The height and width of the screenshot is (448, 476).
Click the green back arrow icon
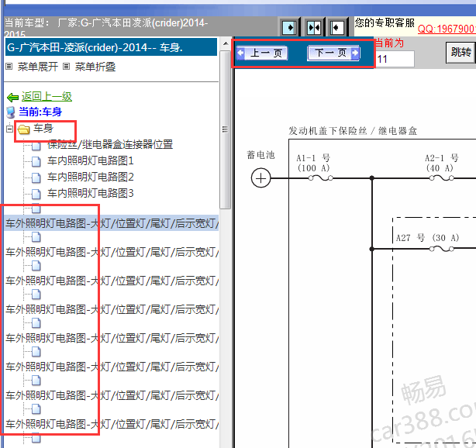click(12, 98)
